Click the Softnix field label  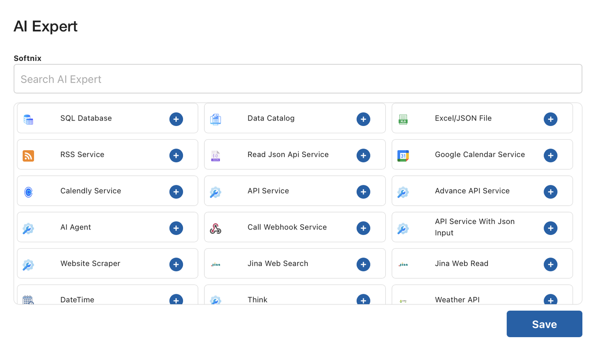28,58
